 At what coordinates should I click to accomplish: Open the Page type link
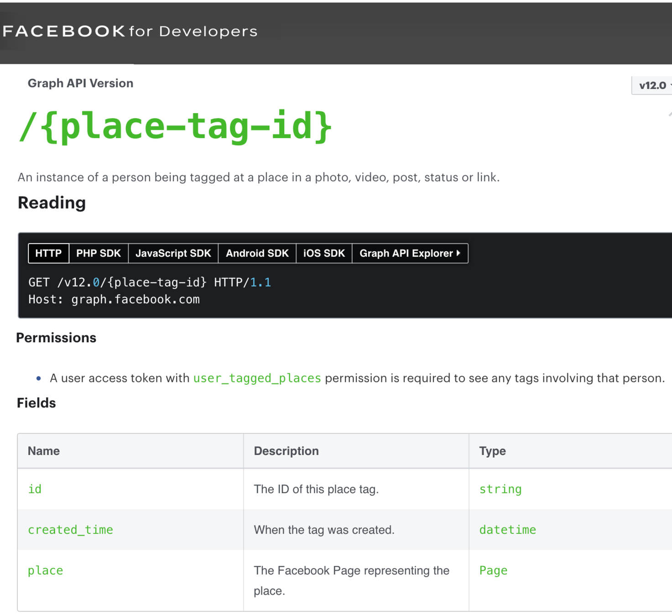(x=493, y=571)
